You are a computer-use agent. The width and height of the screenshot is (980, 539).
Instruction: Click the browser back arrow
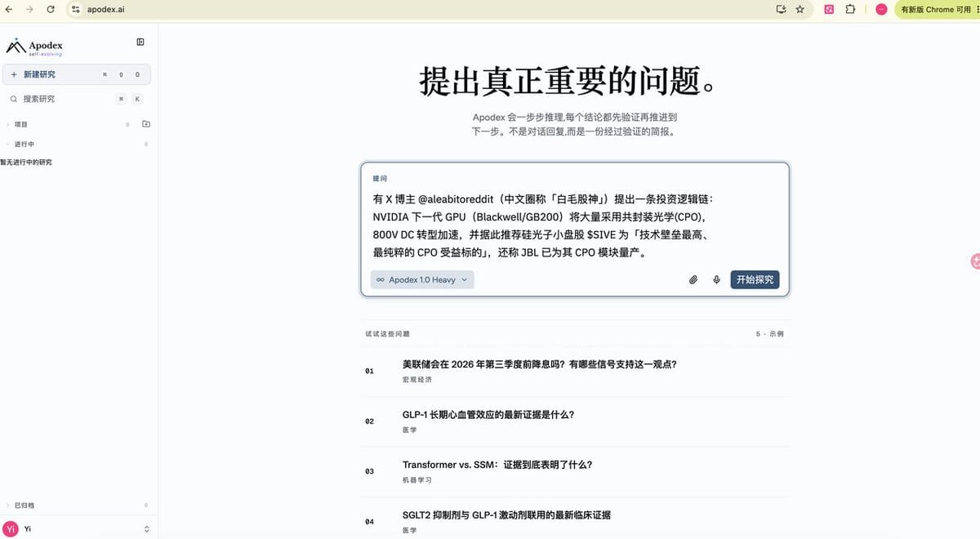tap(9, 9)
